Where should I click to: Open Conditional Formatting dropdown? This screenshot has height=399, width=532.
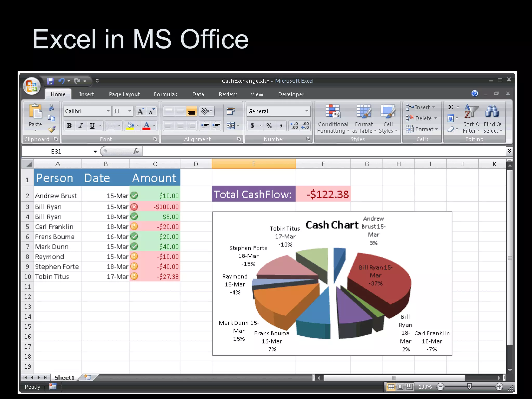[333, 119]
